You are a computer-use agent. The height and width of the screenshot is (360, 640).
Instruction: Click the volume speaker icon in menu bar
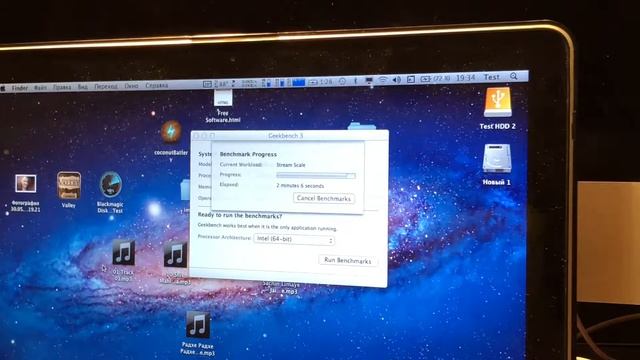point(396,80)
